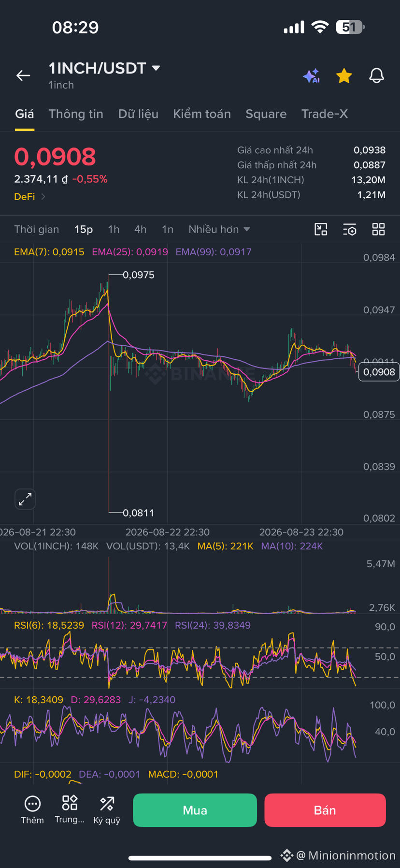Expand the 1INCH/USDT pair dropdown
Image resolution: width=400 pixels, height=868 pixels.
point(156,68)
